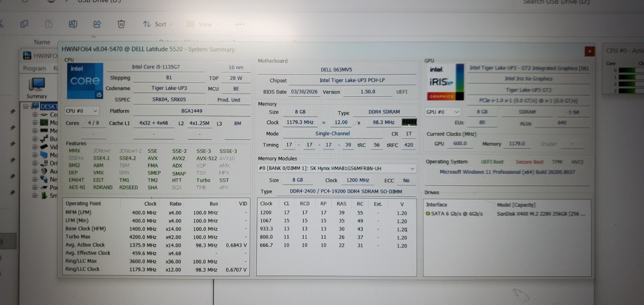Click the Secure Boot label
The height and width of the screenshot is (305, 644).
pos(529,162)
